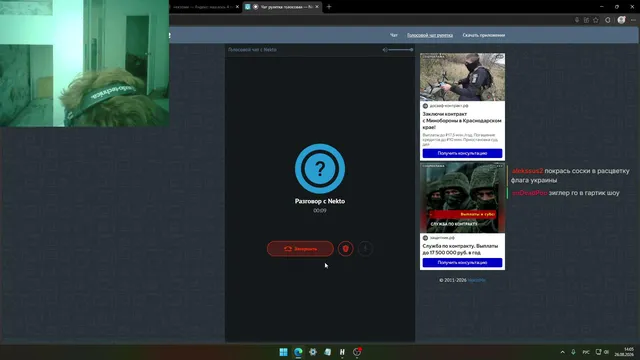Open the OBS icon with red badge

pos(357,352)
